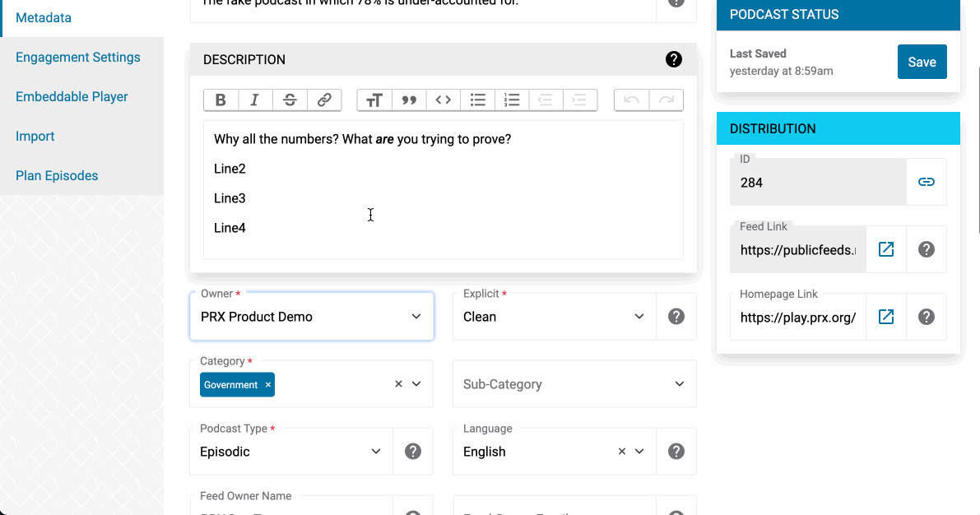The height and width of the screenshot is (515, 980).
Task: Open the Podcast Type dropdown
Action: [x=290, y=452]
